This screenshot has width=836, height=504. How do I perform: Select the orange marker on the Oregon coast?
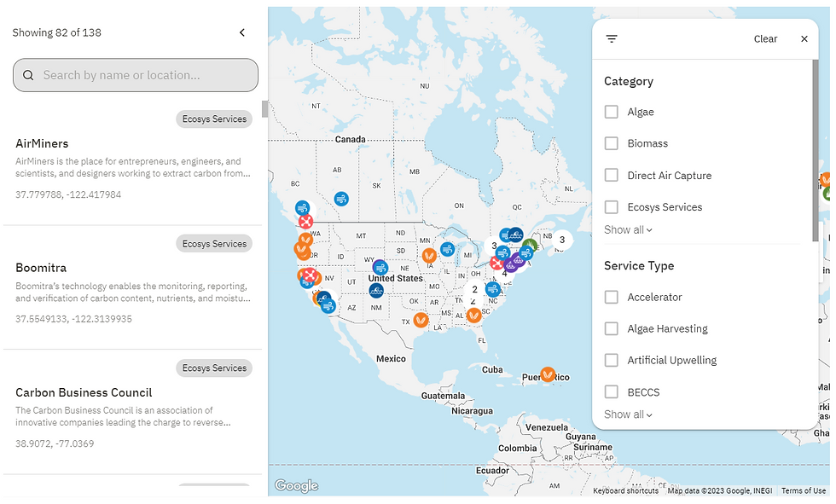pyautogui.click(x=302, y=249)
